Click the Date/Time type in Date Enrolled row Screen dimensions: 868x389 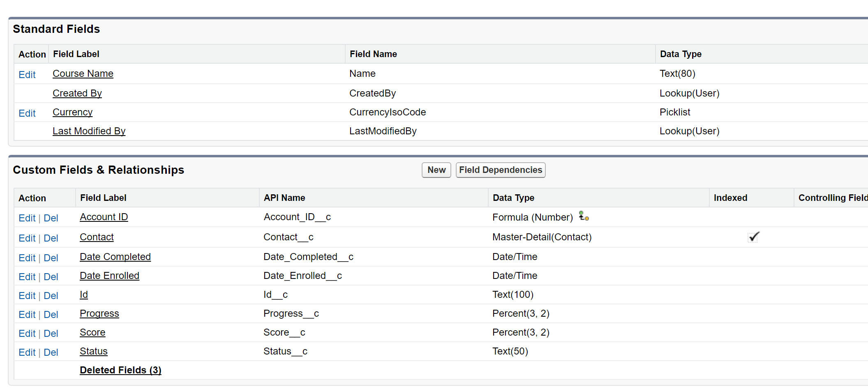(515, 276)
